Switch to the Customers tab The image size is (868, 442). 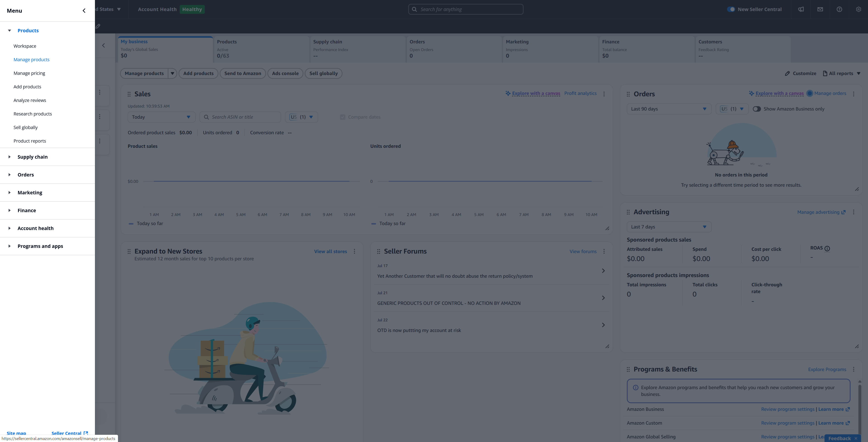(743, 49)
